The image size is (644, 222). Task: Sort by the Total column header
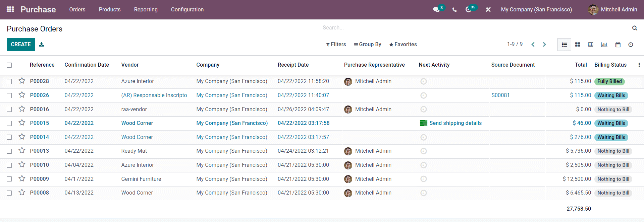point(581,65)
